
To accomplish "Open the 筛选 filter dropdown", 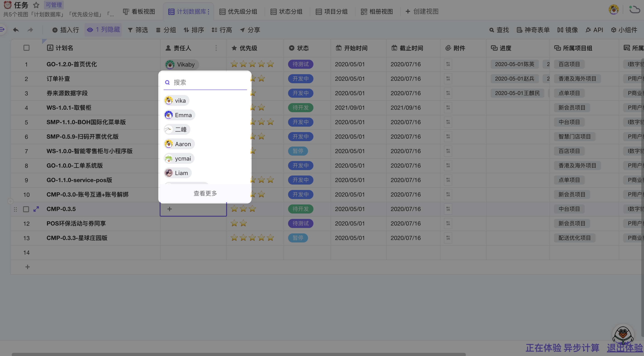I will (x=138, y=30).
